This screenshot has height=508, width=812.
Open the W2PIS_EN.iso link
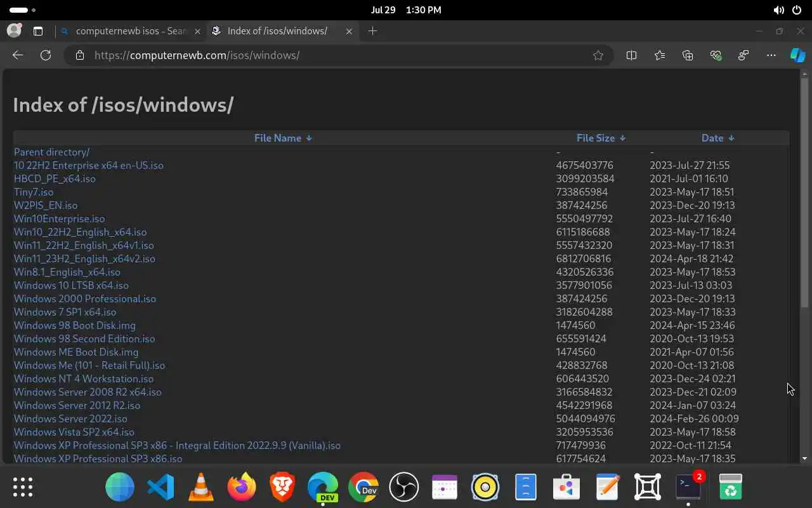[x=46, y=205]
